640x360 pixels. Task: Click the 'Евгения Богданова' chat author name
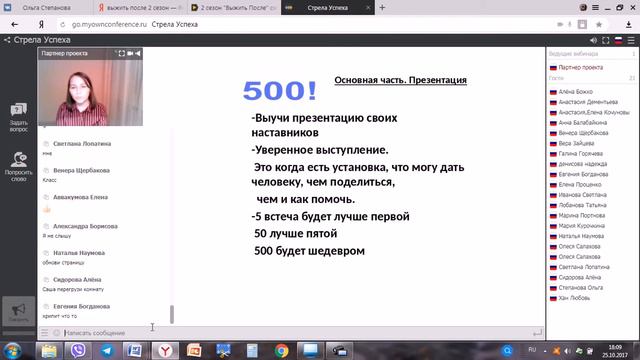click(82, 307)
